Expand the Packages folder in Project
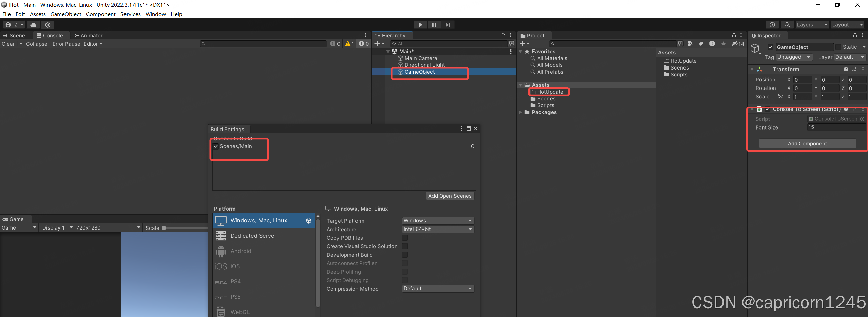The height and width of the screenshot is (317, 868). pyautogui.click(x=521, y=112)
